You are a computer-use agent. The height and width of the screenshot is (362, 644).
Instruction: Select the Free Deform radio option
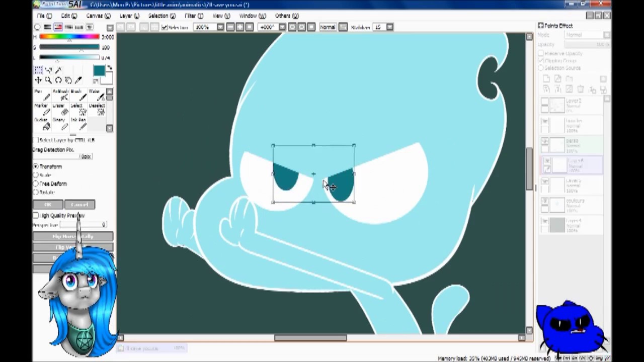coord(36,184)
